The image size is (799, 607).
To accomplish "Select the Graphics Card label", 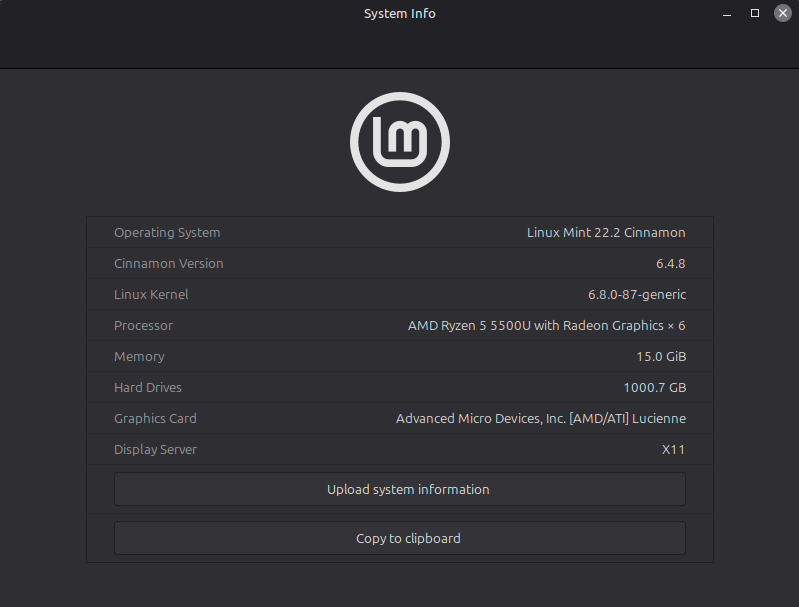I will [x=155, y=418].
